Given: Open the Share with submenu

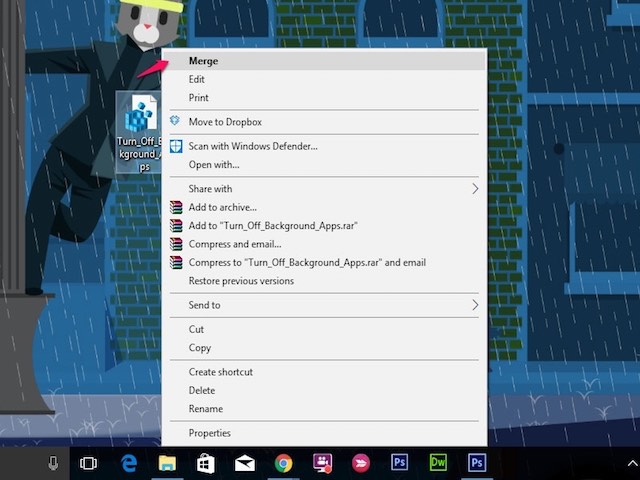Looking at the screenshot, I should [324, 189].
